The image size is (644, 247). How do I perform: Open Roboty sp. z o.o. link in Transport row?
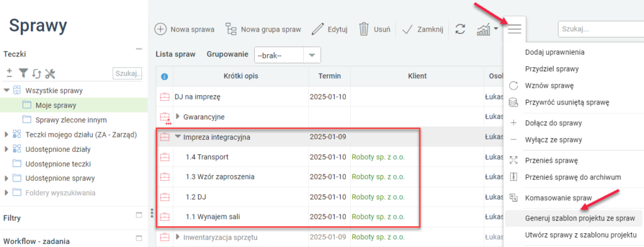coord(378,157)
